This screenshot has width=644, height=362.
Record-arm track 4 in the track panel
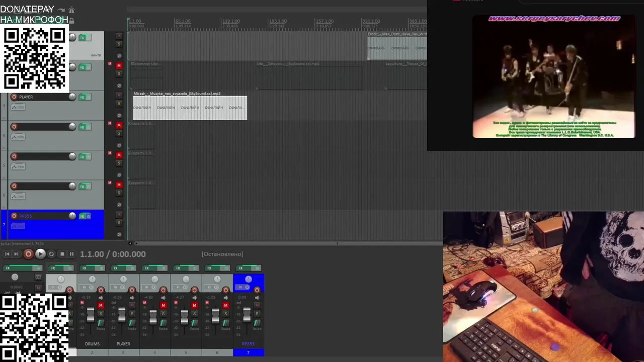click(x=14, y=127)
